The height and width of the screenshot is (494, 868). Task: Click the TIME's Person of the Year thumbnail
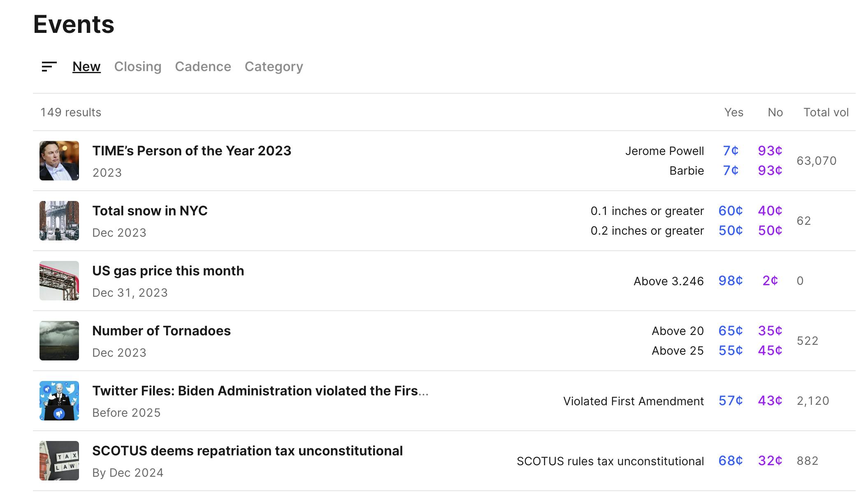point(59,161)
